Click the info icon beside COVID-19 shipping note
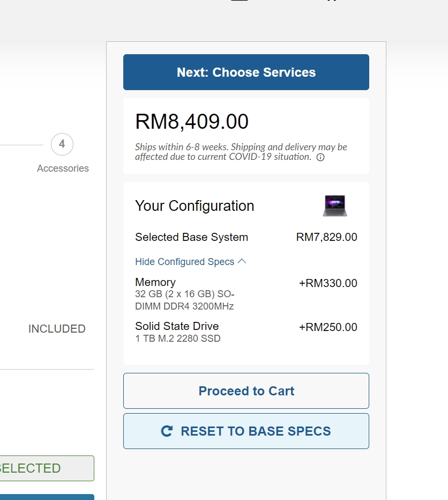 coord(320,157)
